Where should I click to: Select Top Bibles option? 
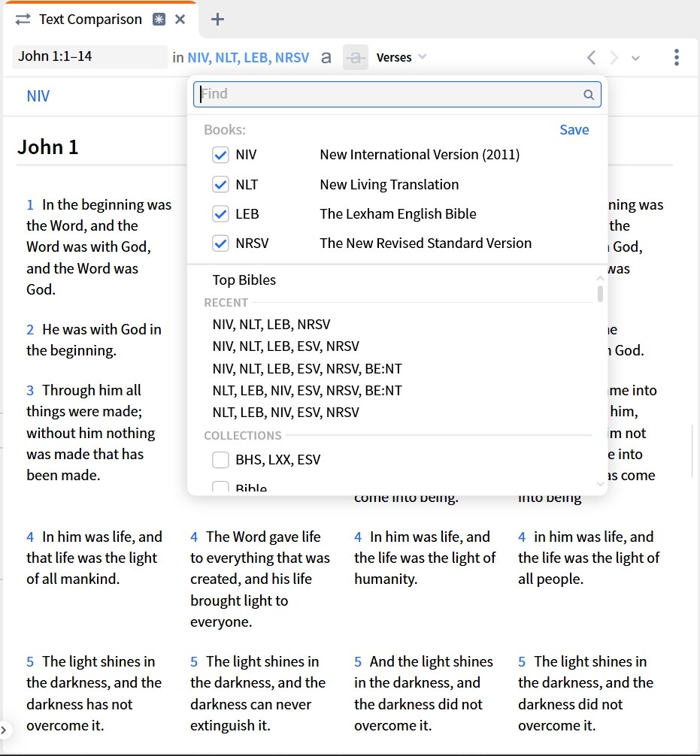click(x=244, y=280)
